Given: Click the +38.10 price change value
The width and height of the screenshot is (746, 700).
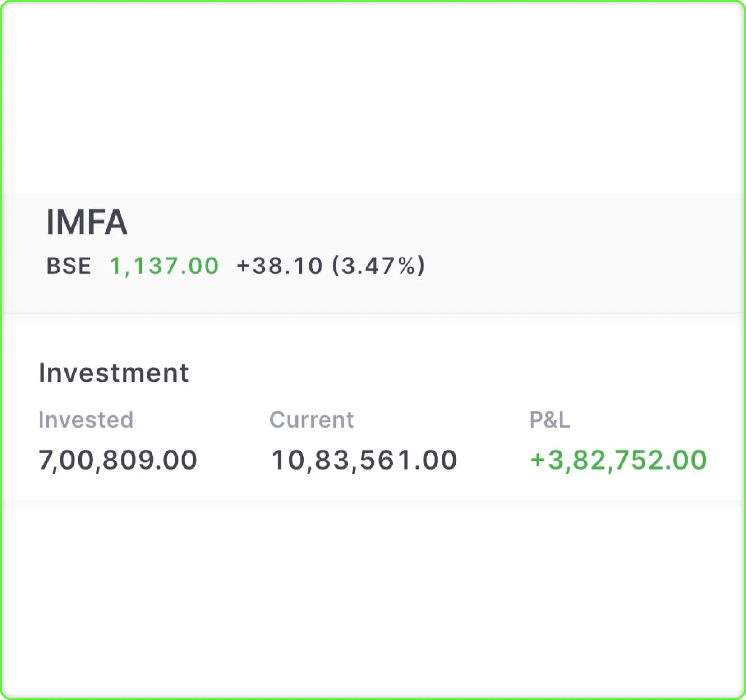Looking at the screenshot, I should tap(280, 266).
